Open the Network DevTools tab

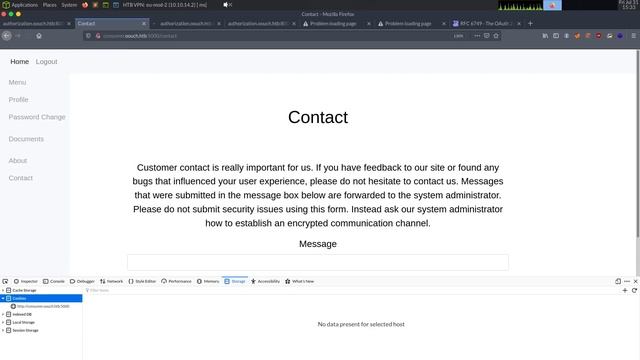(x=111, y=281)
